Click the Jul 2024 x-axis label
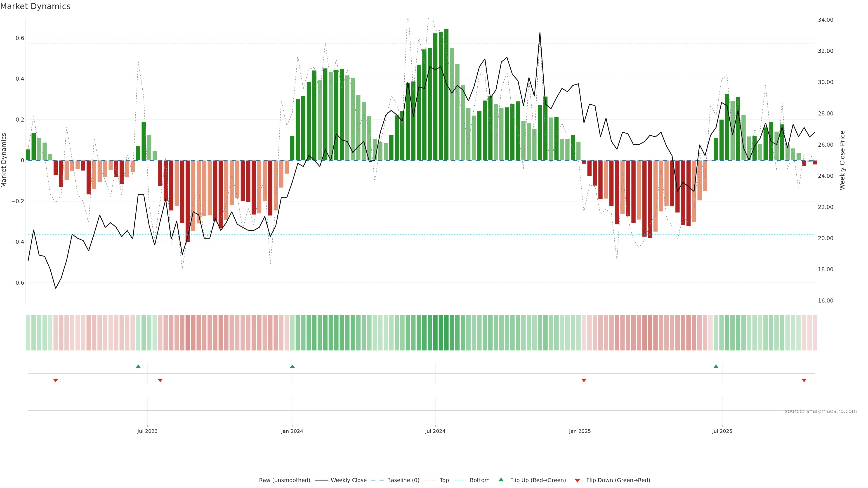This screenshot has width=868, height=488. 435,431
